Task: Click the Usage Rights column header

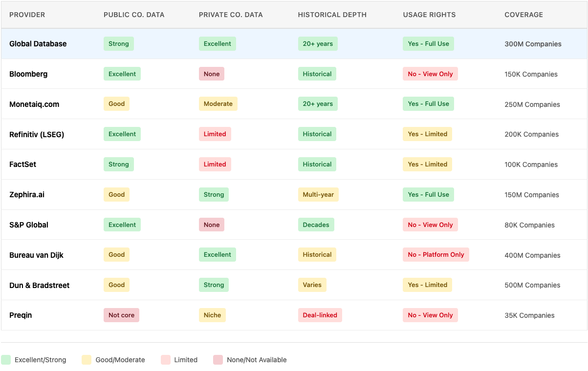Action: point(429,15)
